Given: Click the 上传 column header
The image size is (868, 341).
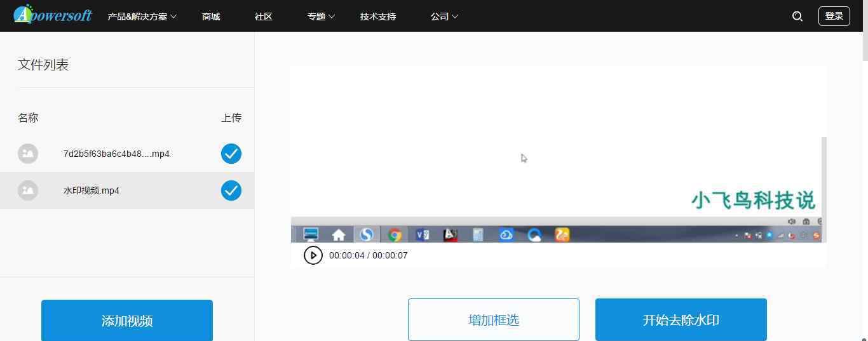Looking at the screenshot, I should coord(231,117).
